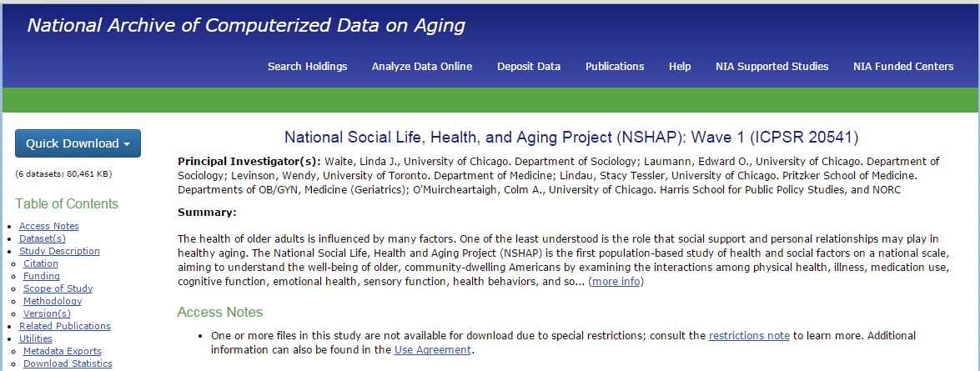980x371 pixels.
Task: Open the restrictions note link
Action: point(749,335)
